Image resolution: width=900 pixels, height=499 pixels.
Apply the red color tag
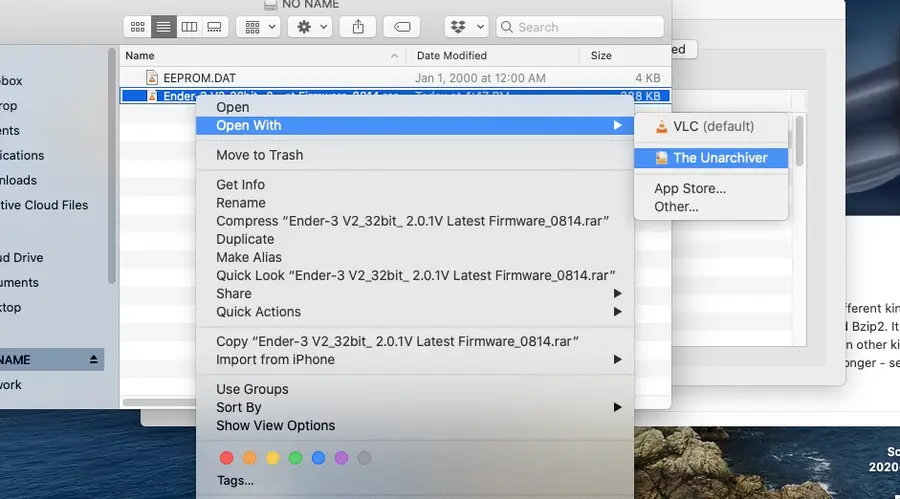coord(226,458)
